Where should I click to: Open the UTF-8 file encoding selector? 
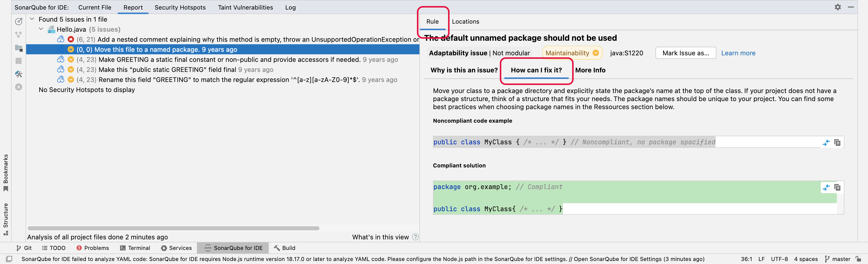click(x=779, y=259)
